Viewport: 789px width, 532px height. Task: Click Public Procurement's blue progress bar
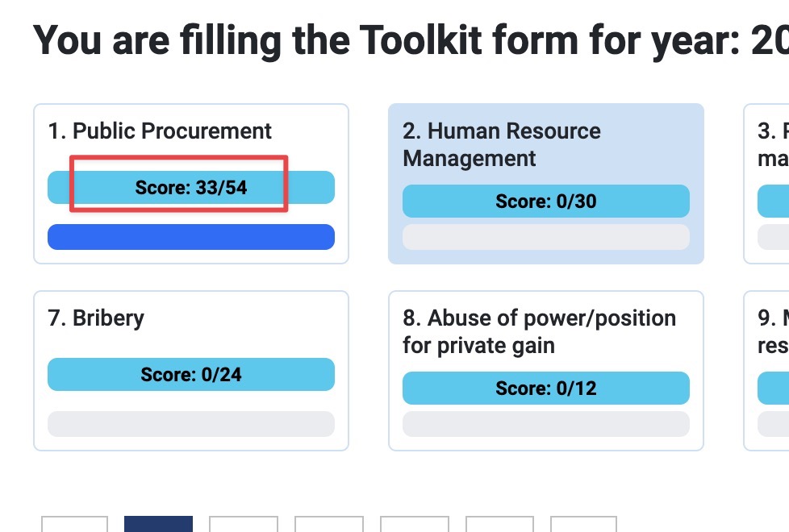pos(191,237)
